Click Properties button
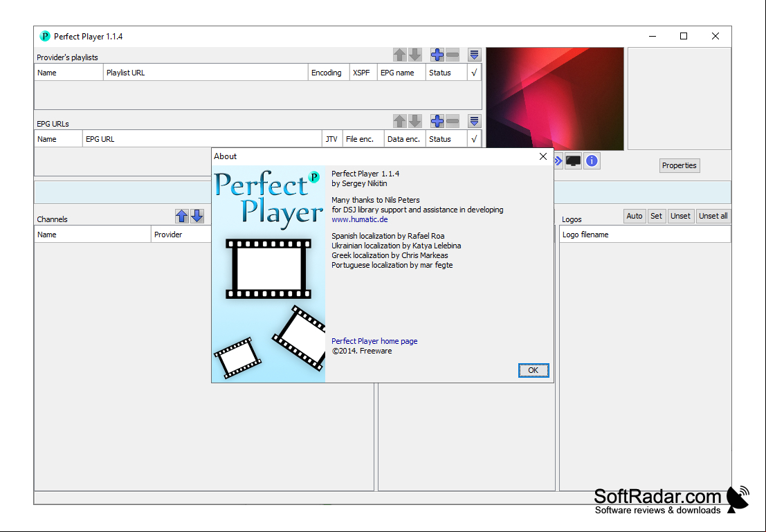Image resolution: width=766 pixels, height=532 pixels. coord(679,165)
